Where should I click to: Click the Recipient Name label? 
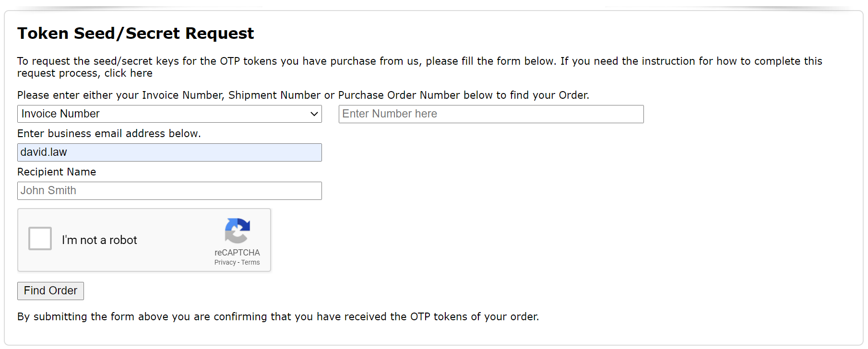click(x=57, y=172)
